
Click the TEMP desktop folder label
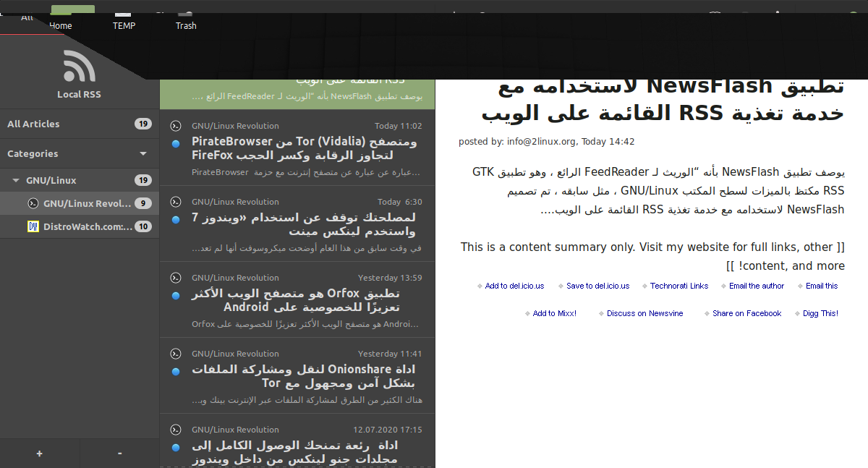pyautogui.click(x=124, y=26)
